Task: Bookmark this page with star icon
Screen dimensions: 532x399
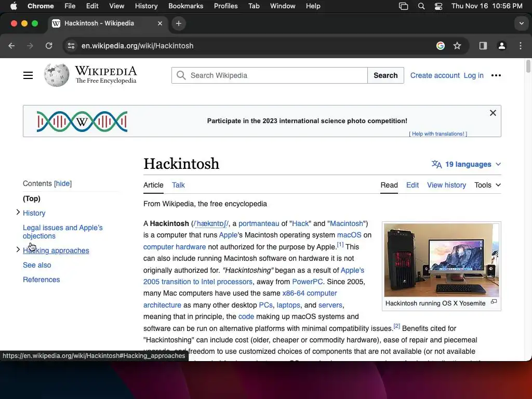Action: coord(457,46)
